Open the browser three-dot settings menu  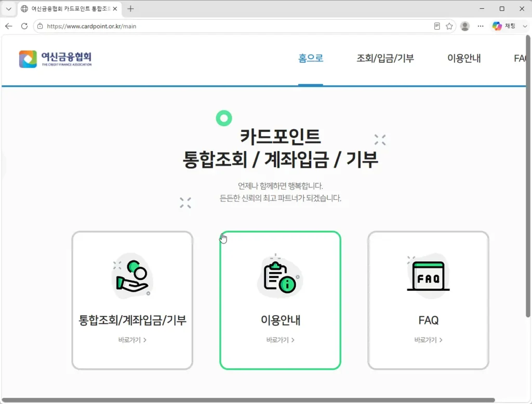(481, 26)
